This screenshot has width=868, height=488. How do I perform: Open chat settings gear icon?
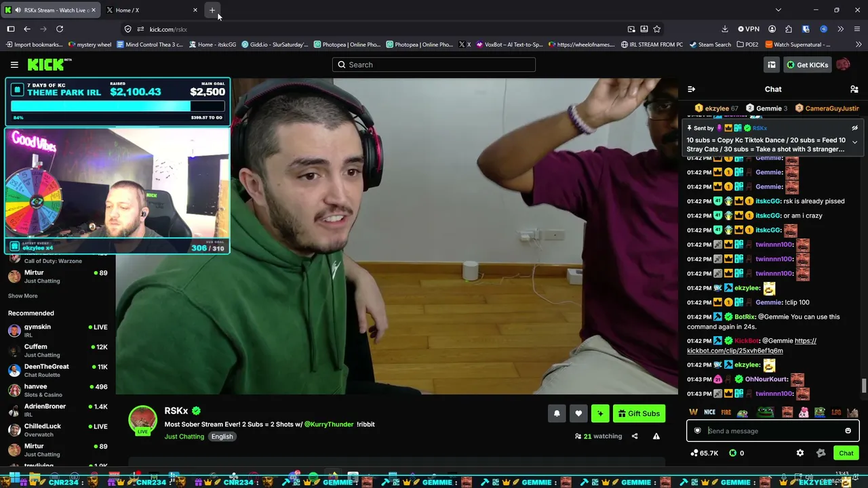(x=800, y=453)
